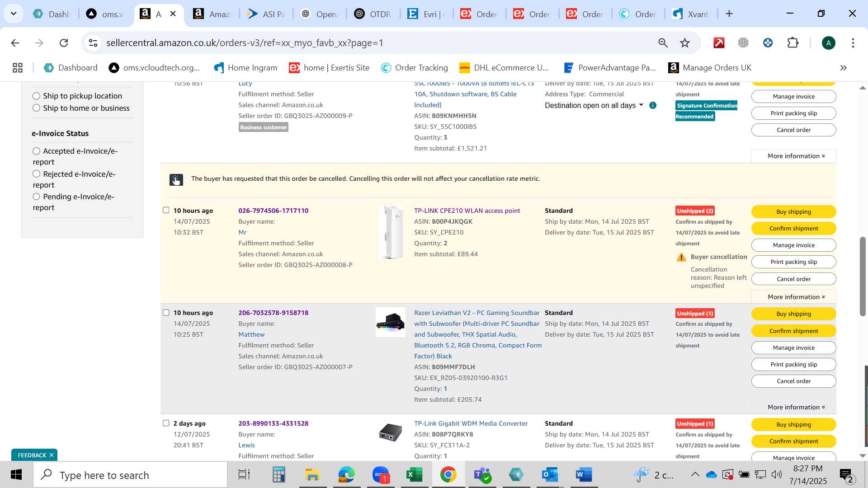Open File Explorer from the taskbar
Screen dimensions: 868x488
tap(312, 475)
